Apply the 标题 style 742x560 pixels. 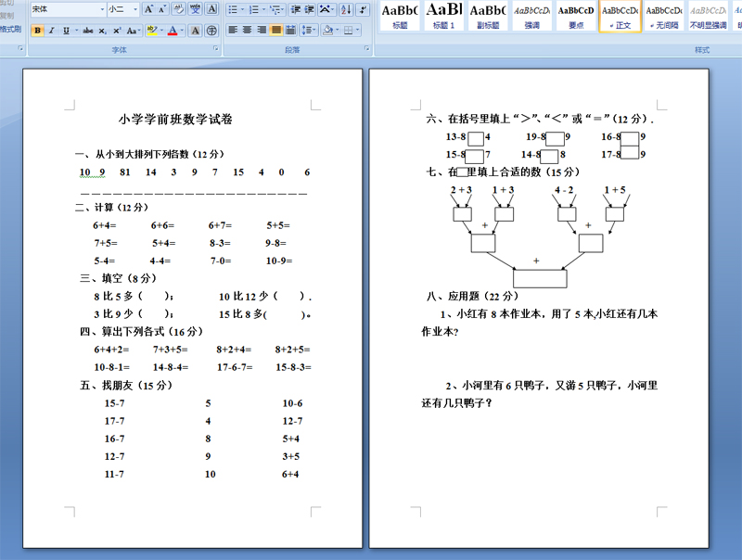(x=400, y=16)
